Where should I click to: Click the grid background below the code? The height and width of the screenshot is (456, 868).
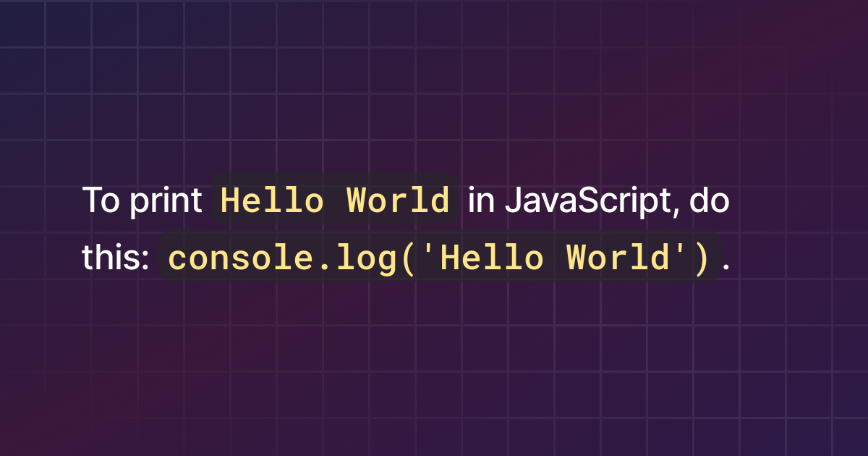pyautogui.click(x=434, y=362)
